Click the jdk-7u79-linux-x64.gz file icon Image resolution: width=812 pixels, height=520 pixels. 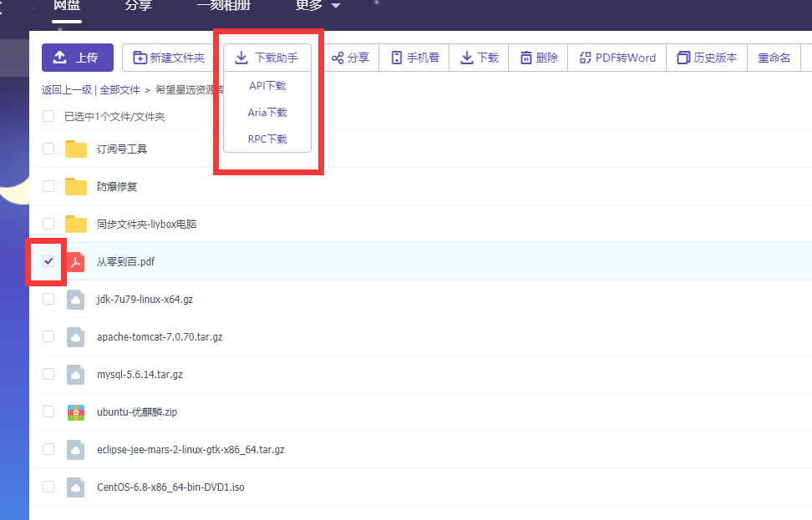76,300
